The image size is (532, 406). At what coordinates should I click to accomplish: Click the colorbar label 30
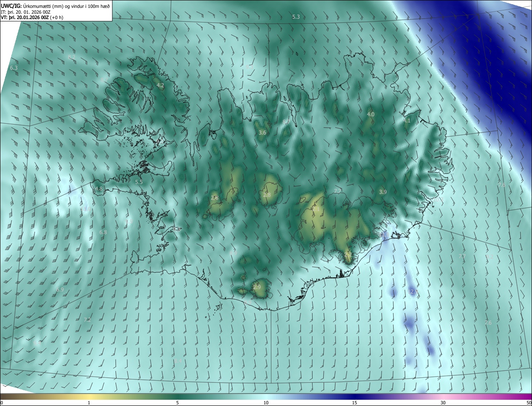[443, 403]
